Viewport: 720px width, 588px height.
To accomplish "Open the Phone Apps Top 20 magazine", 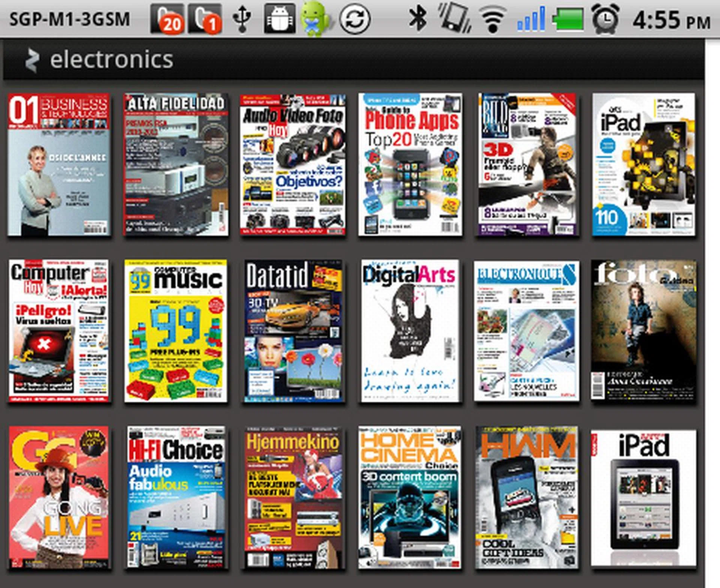I will [x=410, y=165].
